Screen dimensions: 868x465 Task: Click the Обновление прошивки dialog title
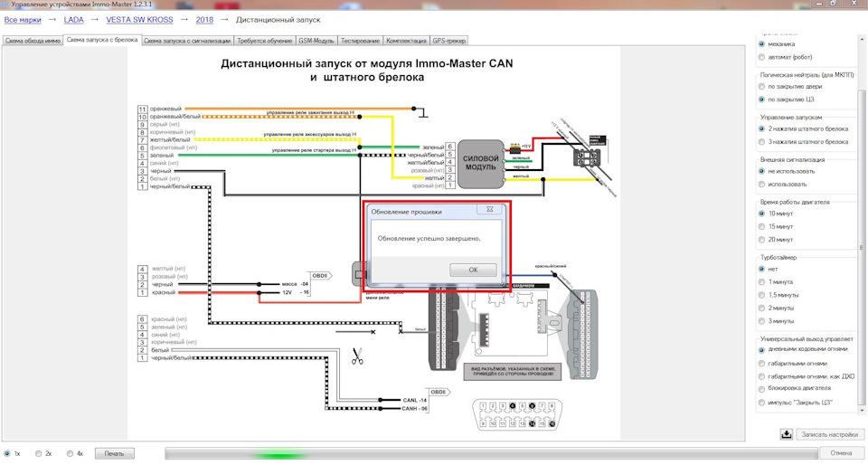coord(406,212)
